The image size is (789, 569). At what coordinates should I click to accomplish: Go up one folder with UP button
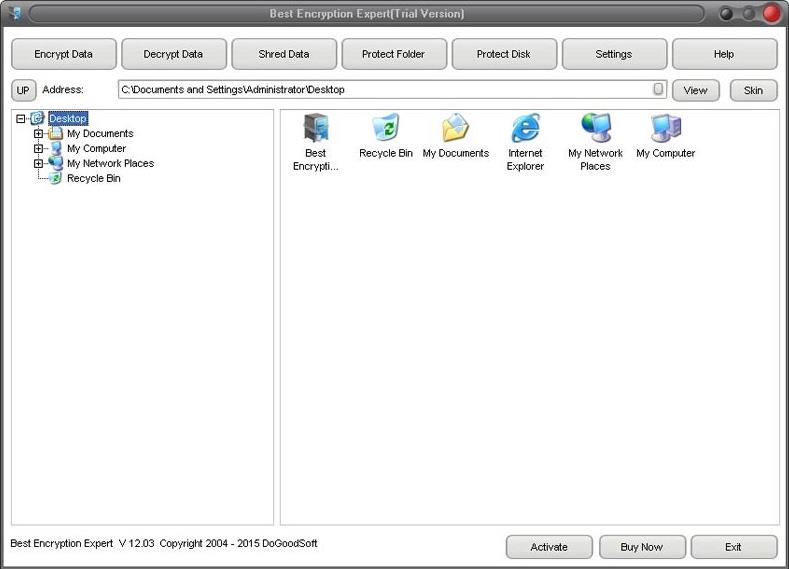pos(24,90)
